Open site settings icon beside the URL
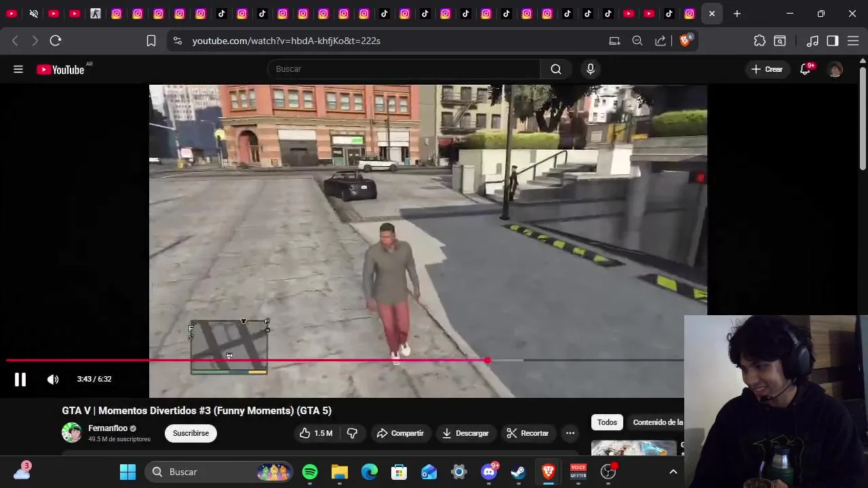 [178, 41]
